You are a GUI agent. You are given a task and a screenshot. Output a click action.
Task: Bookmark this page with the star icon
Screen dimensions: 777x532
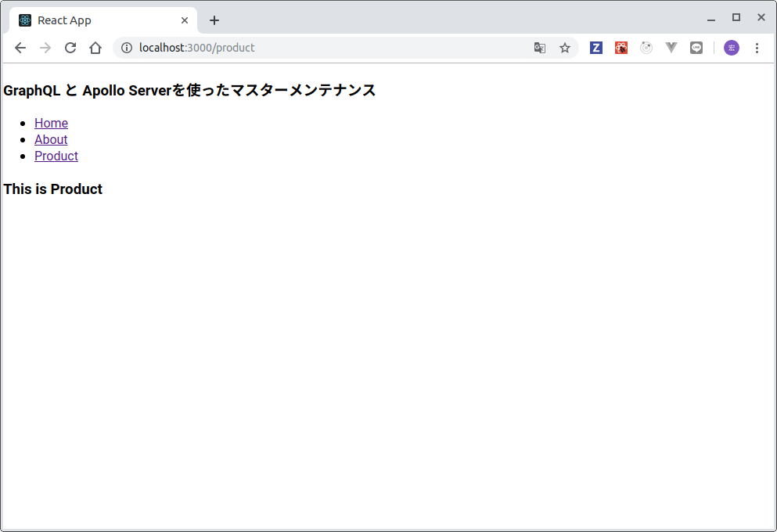point(565,48)
